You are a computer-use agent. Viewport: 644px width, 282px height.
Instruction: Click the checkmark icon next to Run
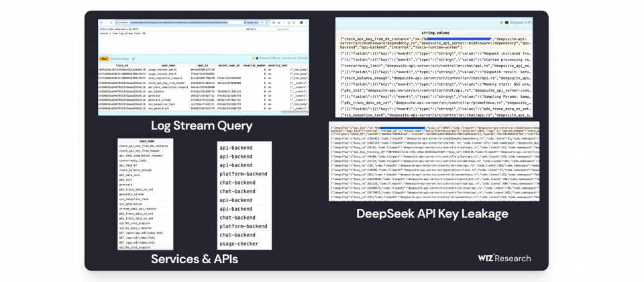[133, 59]
